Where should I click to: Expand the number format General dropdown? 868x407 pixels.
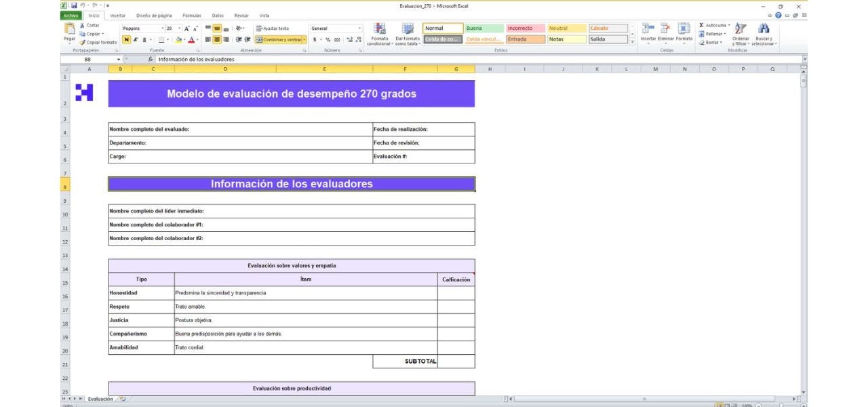359,28
